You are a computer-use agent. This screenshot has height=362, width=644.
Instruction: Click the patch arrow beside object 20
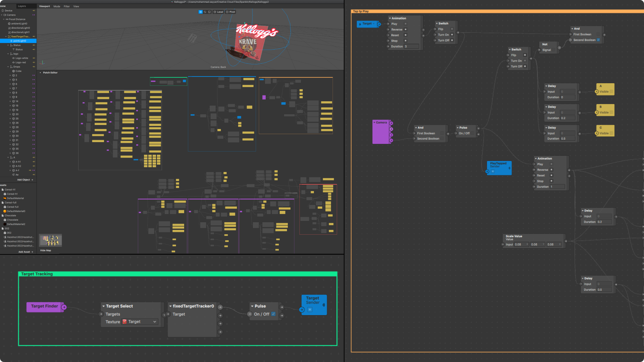point(34,114)
